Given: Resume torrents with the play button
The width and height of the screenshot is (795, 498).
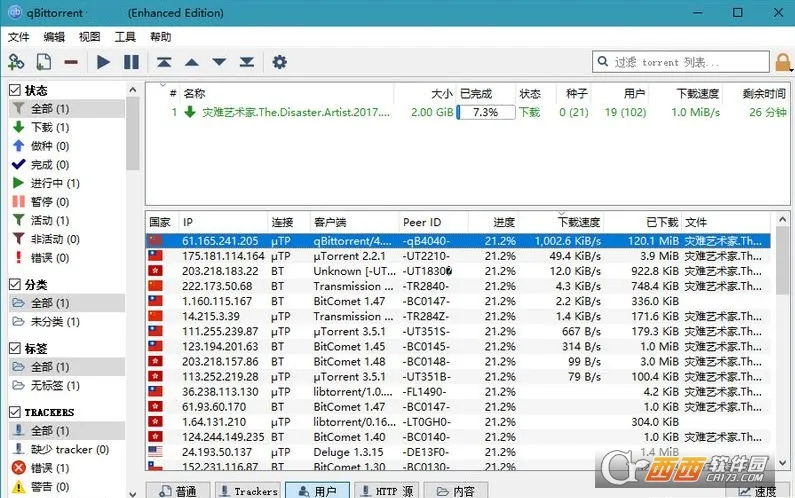Looking at the screenshot, I should pyautogui.click(x=103, y=62).
